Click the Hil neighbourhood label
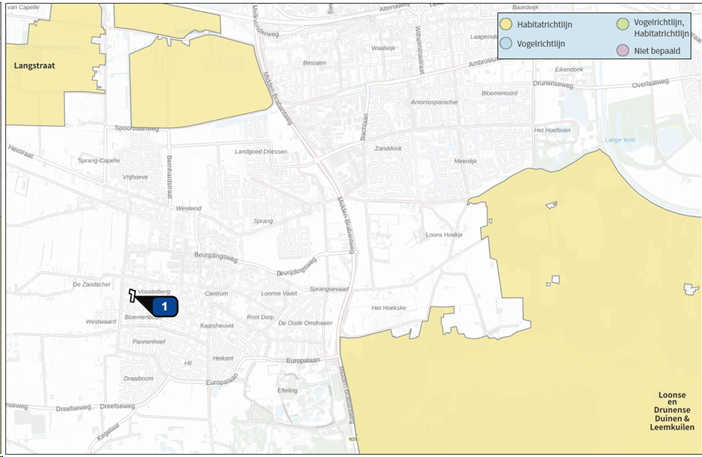Image resolution: width=702 pixels, height=457 pixels. click(188, 363)
